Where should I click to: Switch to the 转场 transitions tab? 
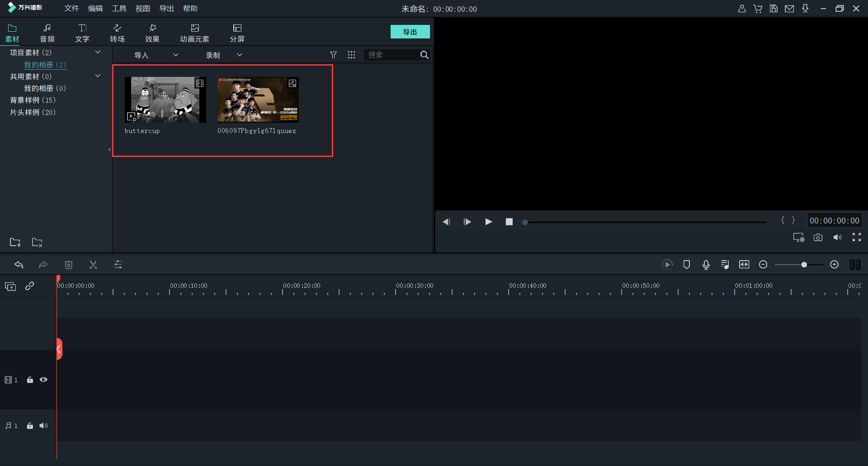(117, 33)
